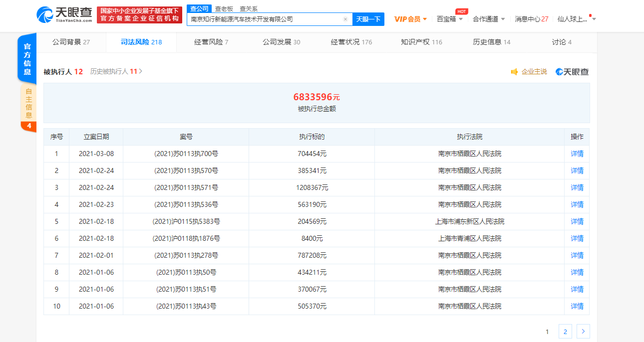
Task: Open 详情 for case 沪0115执5383号
Action: point(577,222)
